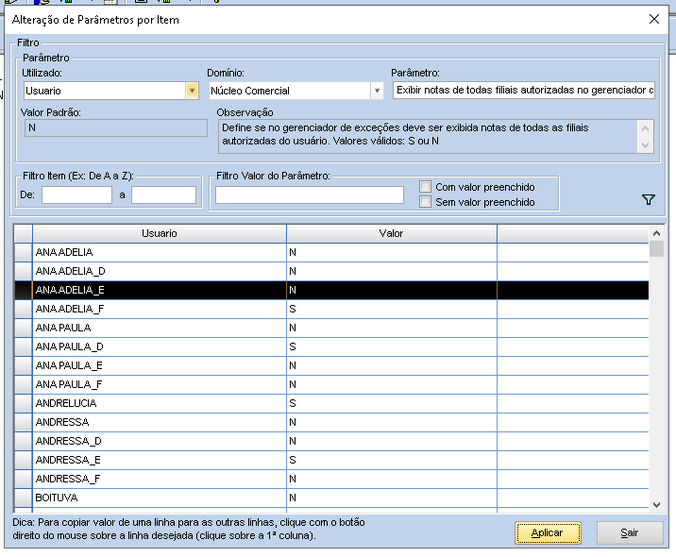
Task: Click the Valor cell N for BOITUVA
Action: click(x=391, y=498)
